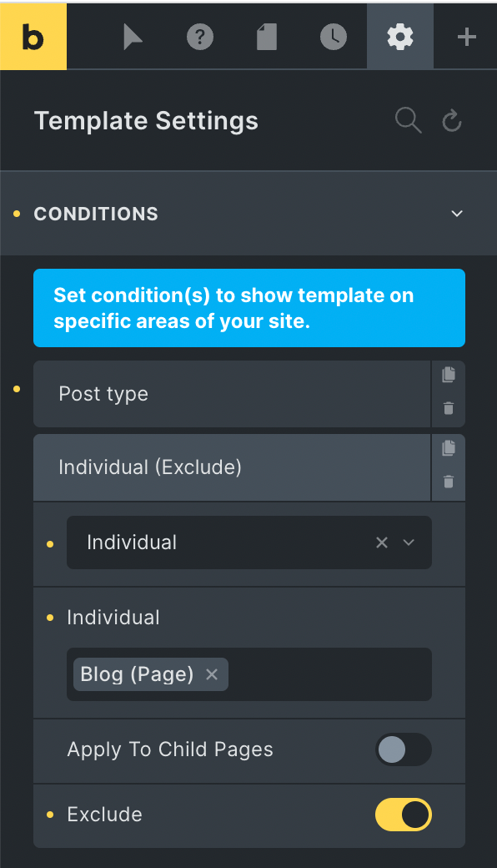This screenshot has height=868, width=497.
Task: Select the pointer/arrow tool icon
Action: [133, 36]
